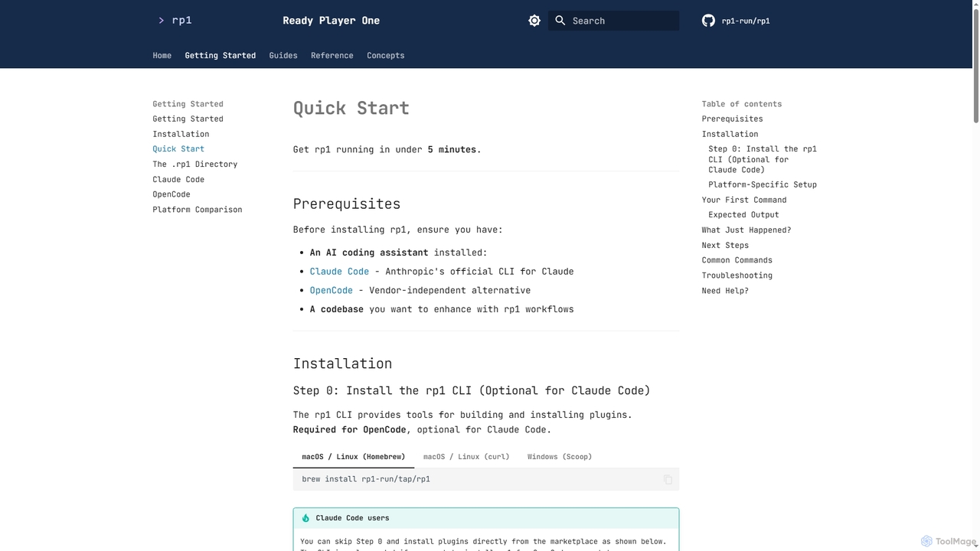This screenshot has height=551, width=980.
Task: Jump to Common Commands section
Action: [x=737, y=260]
